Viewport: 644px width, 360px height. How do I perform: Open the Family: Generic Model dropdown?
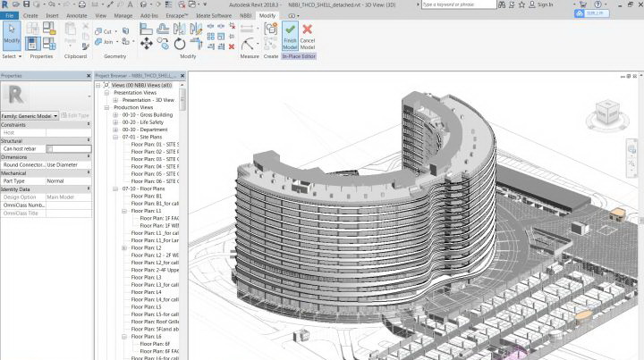pos(55,116)
